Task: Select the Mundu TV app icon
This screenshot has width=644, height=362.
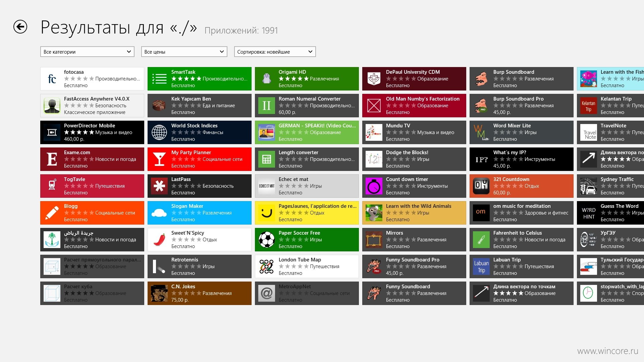Action: (374, 132)
